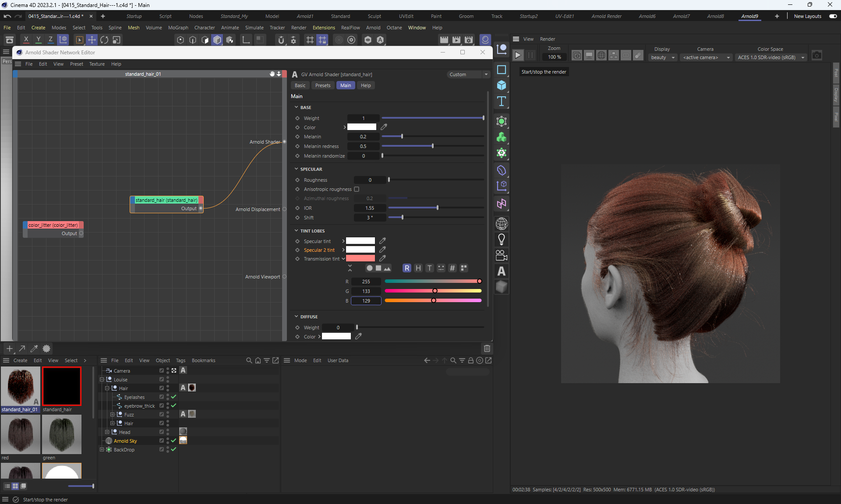
Task: Open the Extensions menu
Action: coord(324,28)
